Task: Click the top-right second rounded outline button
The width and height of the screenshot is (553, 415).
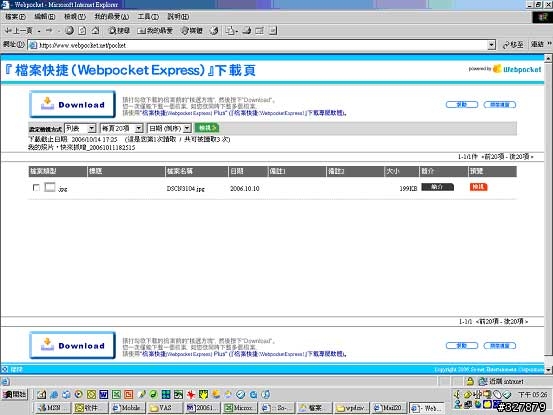Action: click(499, 104)
